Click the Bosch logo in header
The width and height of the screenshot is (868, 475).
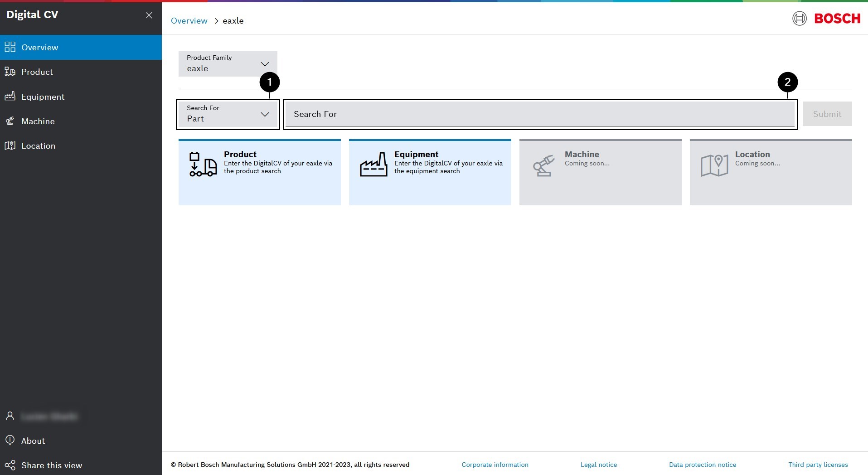826,19
